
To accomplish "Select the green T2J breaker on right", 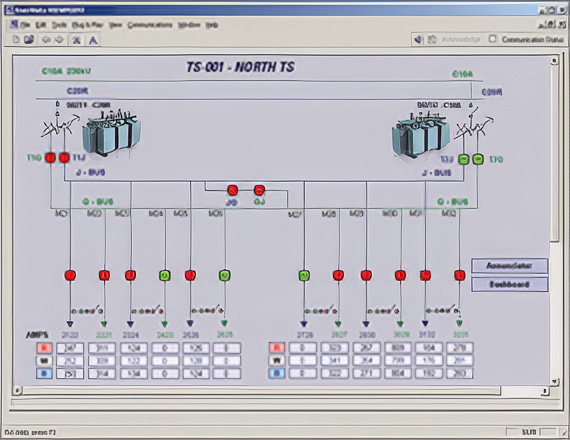I will coord(463,159).
